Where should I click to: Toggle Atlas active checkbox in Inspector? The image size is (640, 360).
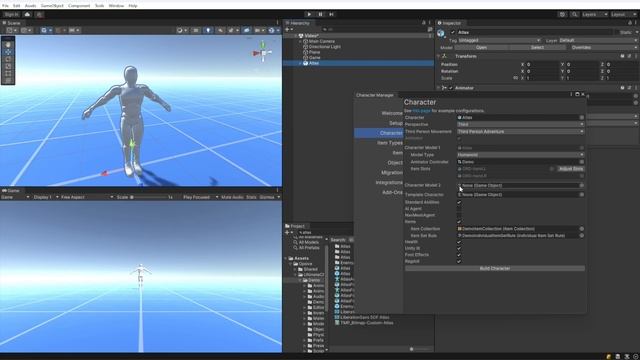pos(453,32)
